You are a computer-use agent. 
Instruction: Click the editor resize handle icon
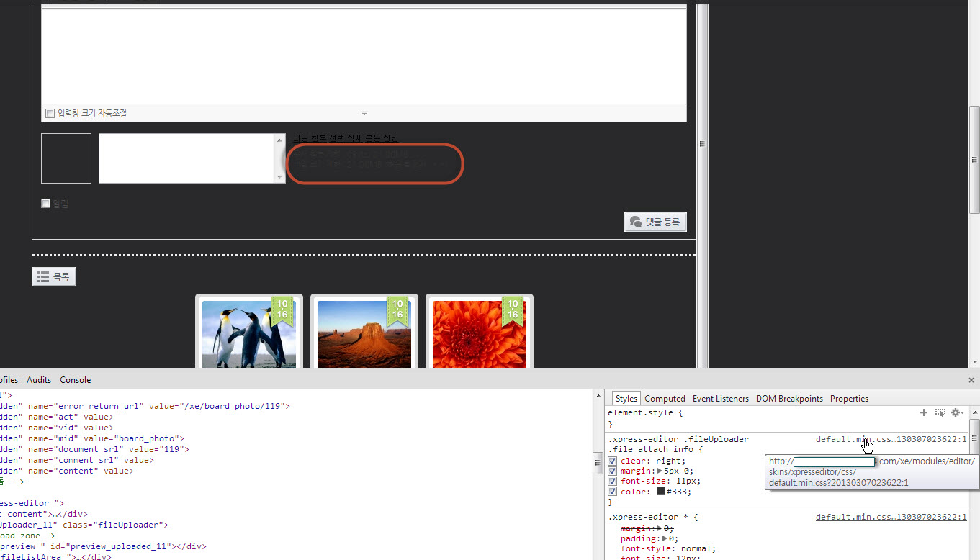tap(364, 113)
